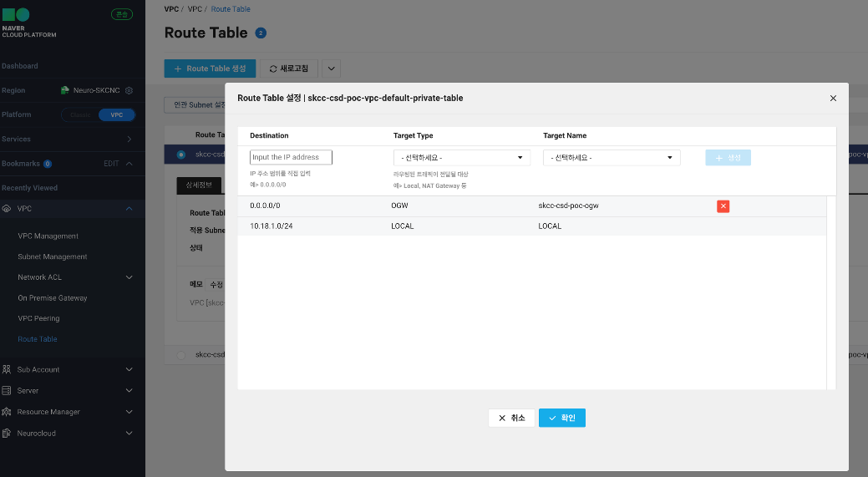
Task: Expand the Network ACL submenu
Action: (x=129, y=277)
